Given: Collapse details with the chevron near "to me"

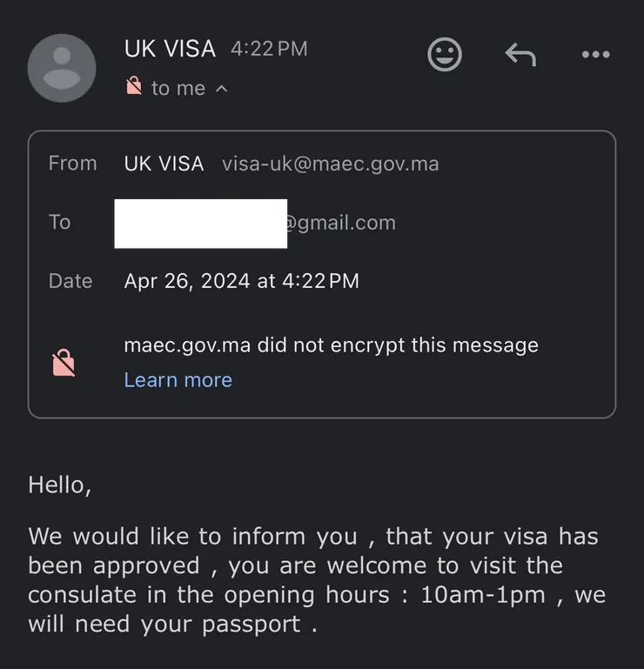Looking at the screenshot, I should coord(221,88).
